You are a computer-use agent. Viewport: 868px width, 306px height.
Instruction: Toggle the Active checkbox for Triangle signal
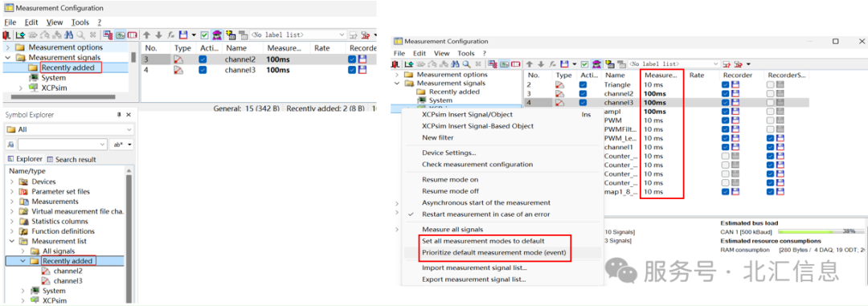pyautogui.click(x=583, y=84)
